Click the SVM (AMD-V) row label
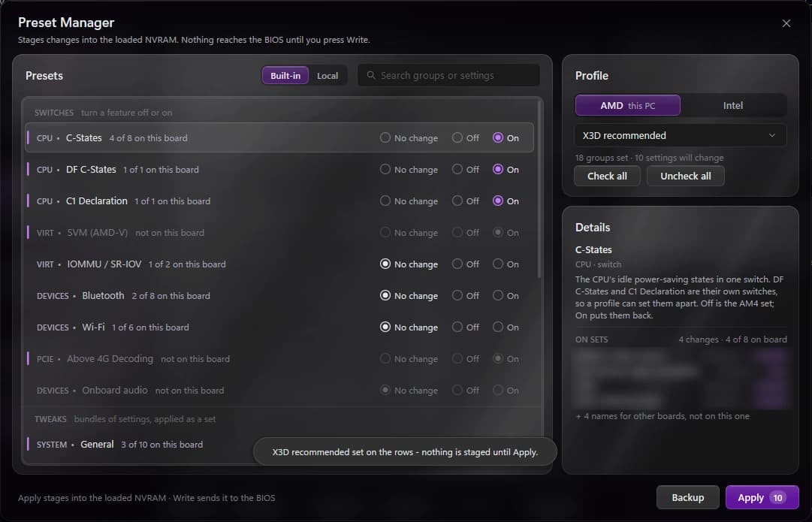812x522 pixels. [98, 233]
